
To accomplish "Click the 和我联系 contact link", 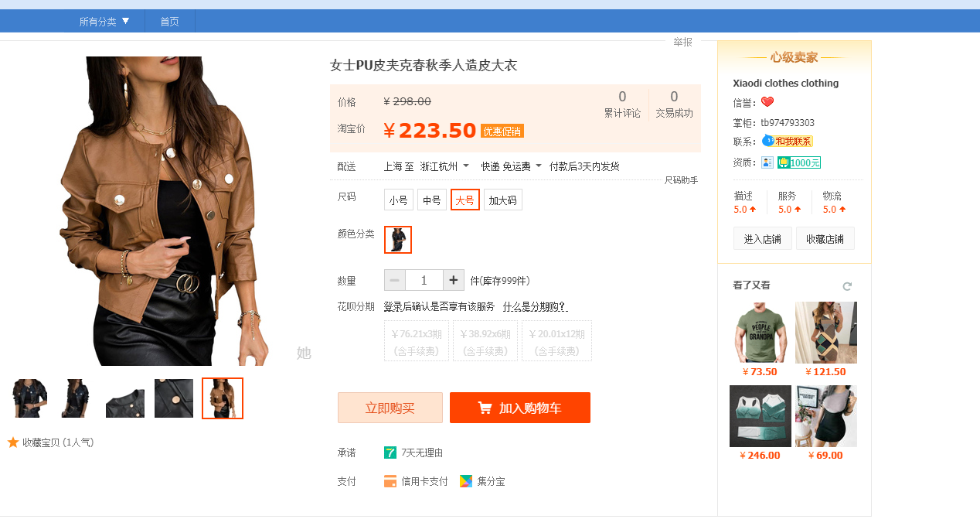I will pyautogui.click(x=794, y=141).
